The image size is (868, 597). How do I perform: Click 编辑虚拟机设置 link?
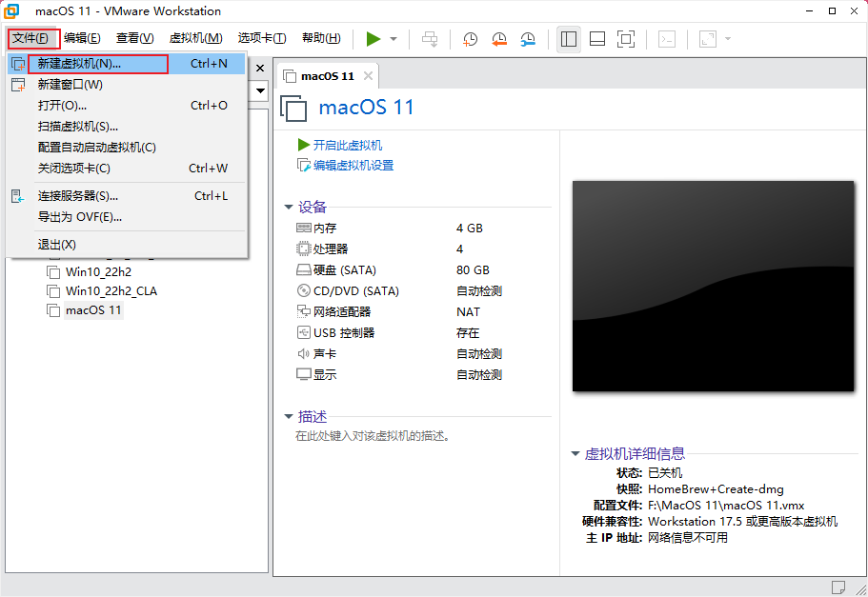point(353,166)
